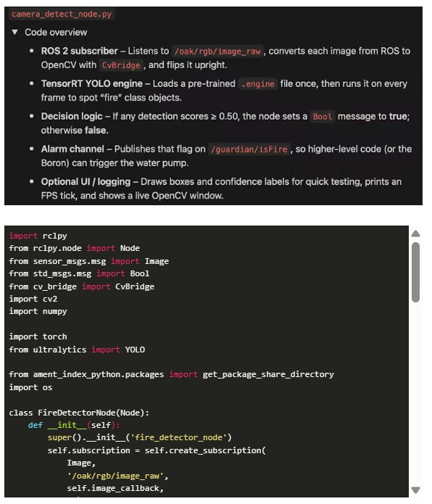The height and width of the screenshot is (504, 432).
Task: Click the Optional UI / logging bullet heading
Action: 86,182
